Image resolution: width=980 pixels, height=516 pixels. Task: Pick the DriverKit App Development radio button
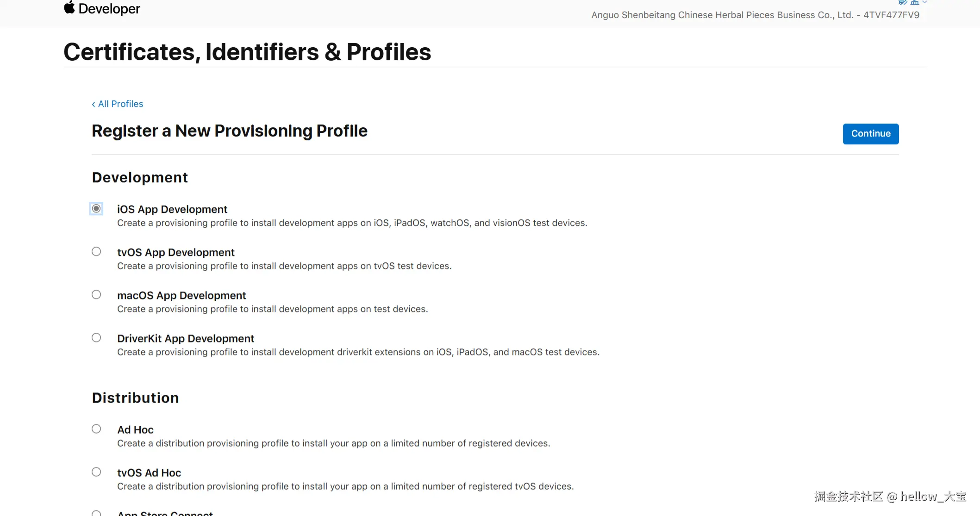(x=96, y=338)
